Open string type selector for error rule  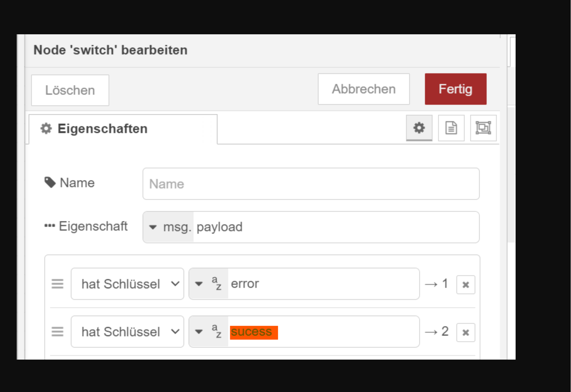click(208, 284)
